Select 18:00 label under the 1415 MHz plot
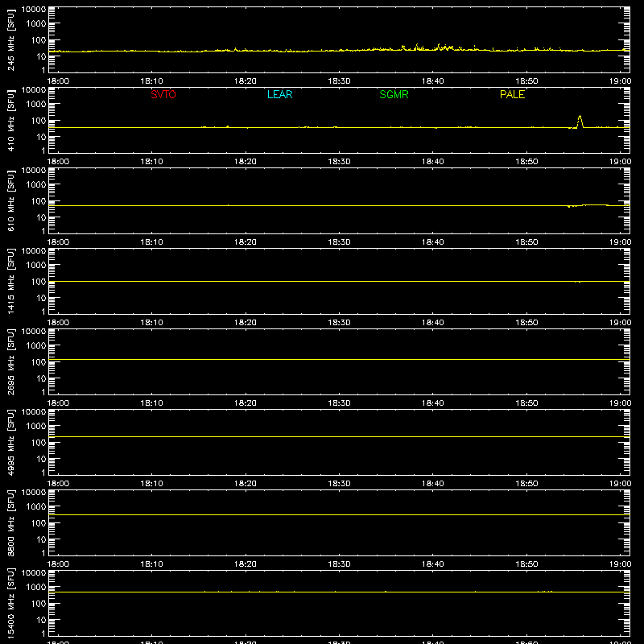This screenshot has height=644, width=644. pos(58,323)
